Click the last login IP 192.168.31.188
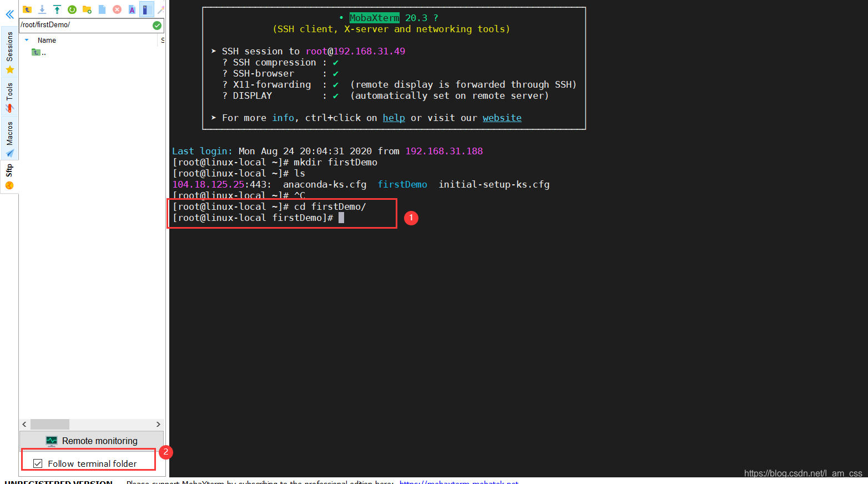Viewport: 868px width, 484px height. point(444,151)
